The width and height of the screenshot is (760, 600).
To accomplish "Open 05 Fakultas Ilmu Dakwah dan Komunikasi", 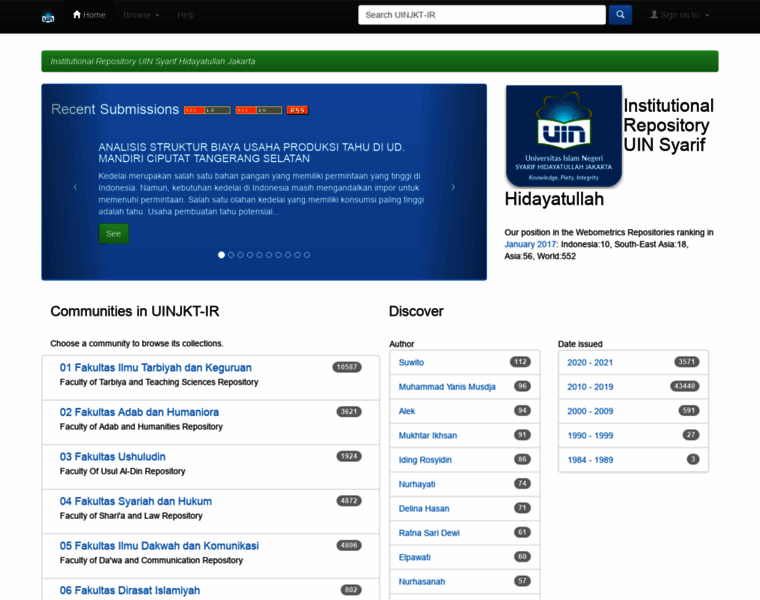I will (159, 546).
